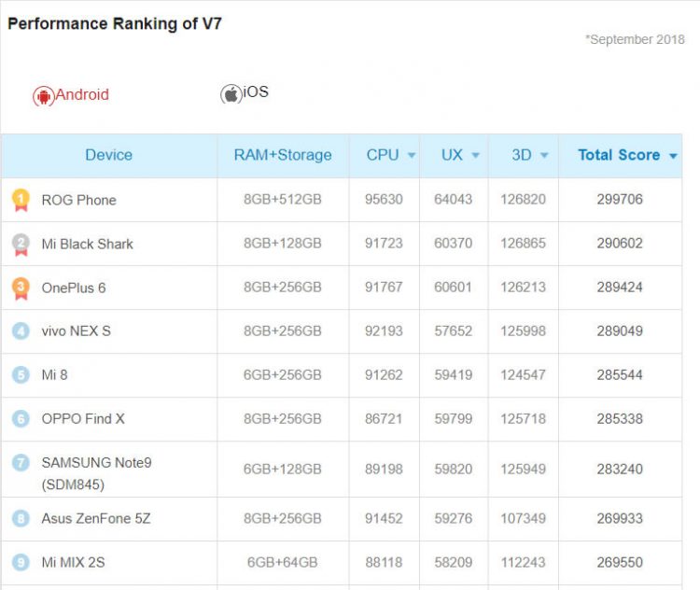
Task: Sort by UX column arrow
Action: [x=475, y=156]
